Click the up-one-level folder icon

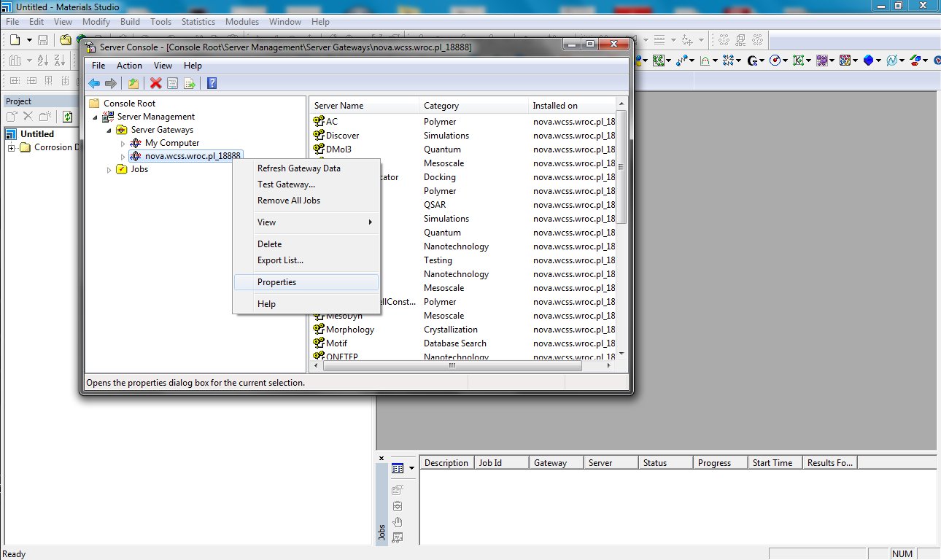pos(133,83)
